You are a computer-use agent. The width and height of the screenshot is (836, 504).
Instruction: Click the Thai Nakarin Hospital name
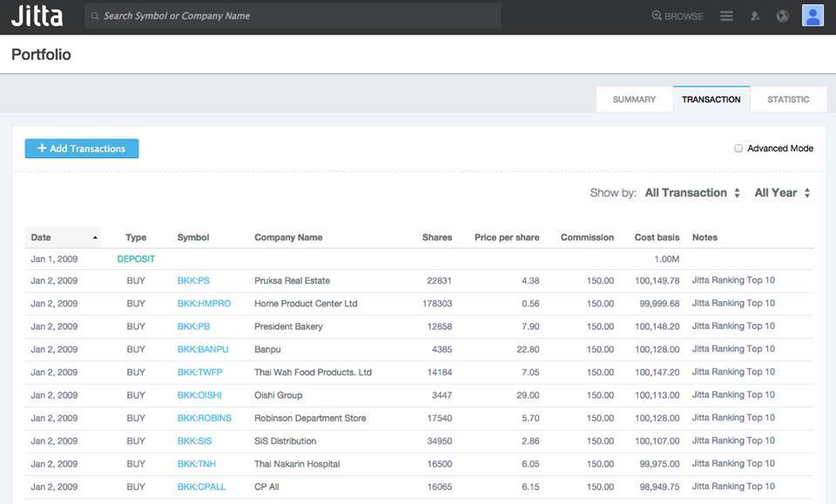point(297,463)
